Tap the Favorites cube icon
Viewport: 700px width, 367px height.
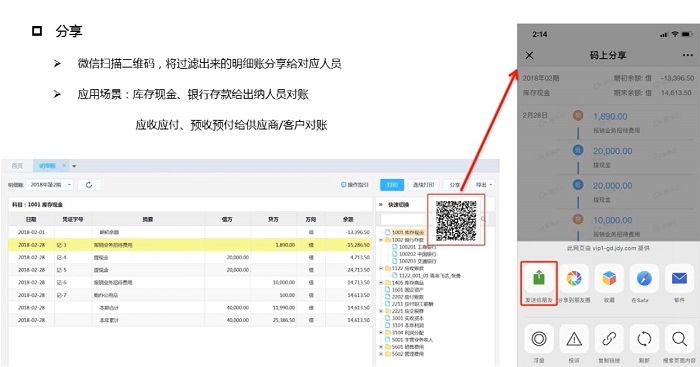[x=609, y=279]
